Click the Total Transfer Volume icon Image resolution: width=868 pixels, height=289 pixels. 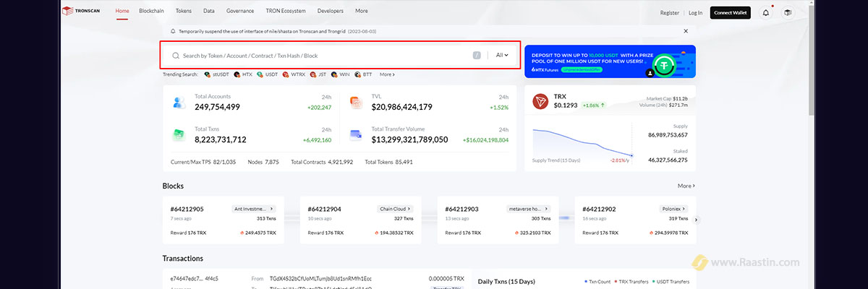(356, 135)
